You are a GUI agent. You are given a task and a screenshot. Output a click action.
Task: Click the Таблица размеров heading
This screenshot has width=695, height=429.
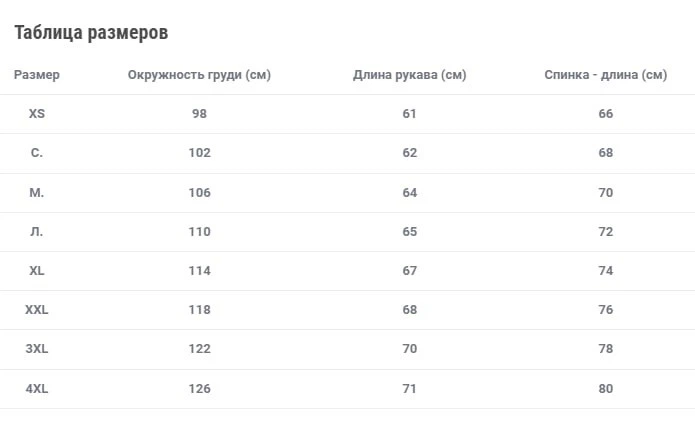tap(91, 33)
